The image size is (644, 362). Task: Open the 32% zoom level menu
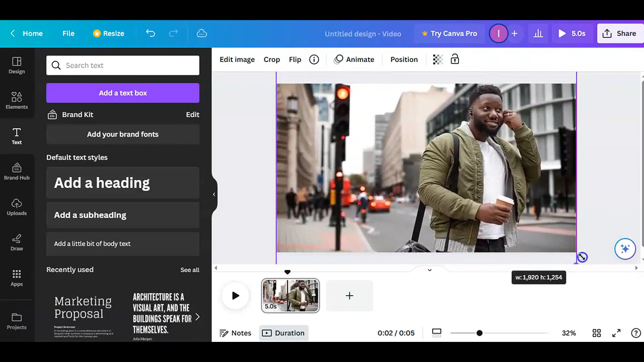click(569, 333)
